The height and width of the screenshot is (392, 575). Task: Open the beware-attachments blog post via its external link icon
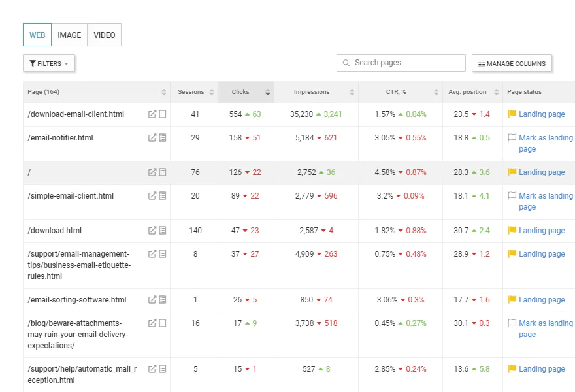click(x=152, y=323)
